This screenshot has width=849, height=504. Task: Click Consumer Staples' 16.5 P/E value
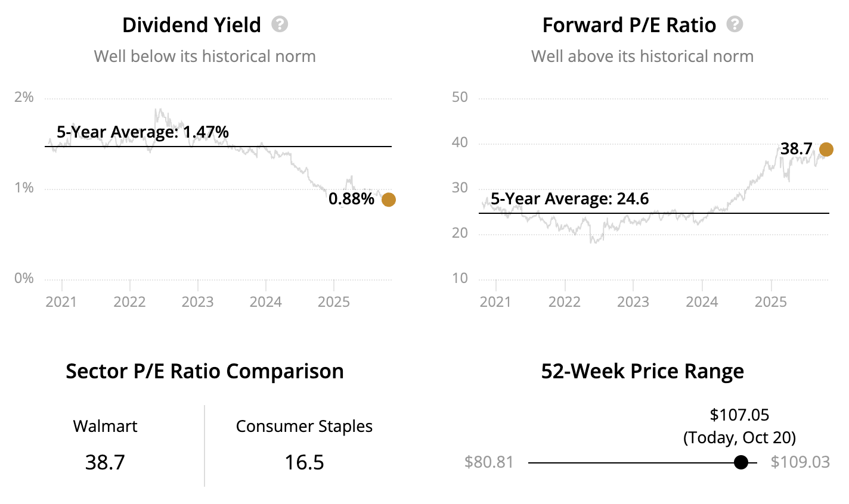coord(304,462)
